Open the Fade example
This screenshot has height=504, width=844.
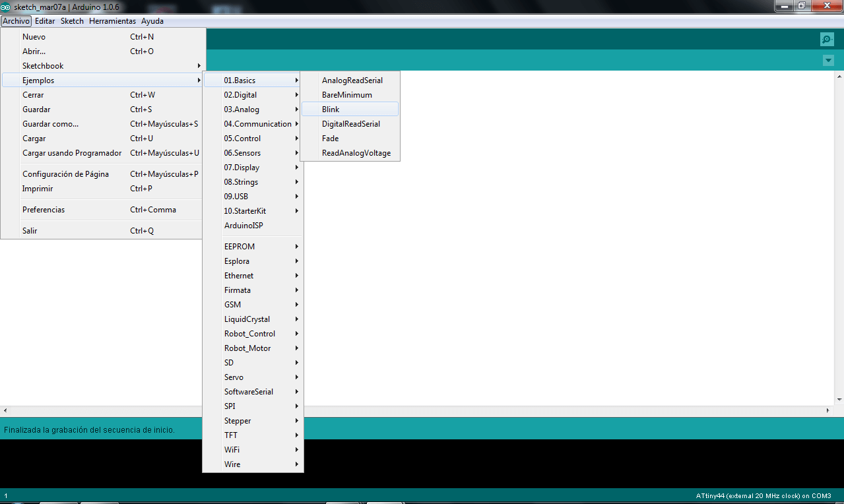350,139
